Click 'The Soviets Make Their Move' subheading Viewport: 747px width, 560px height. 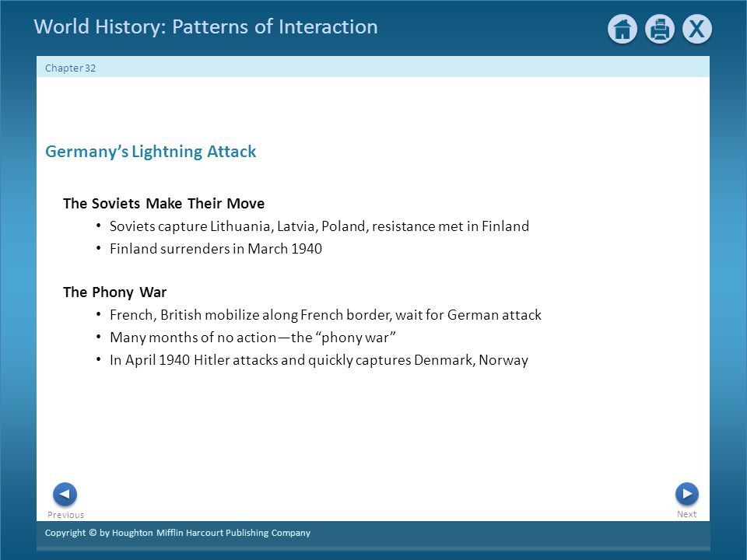164,203
